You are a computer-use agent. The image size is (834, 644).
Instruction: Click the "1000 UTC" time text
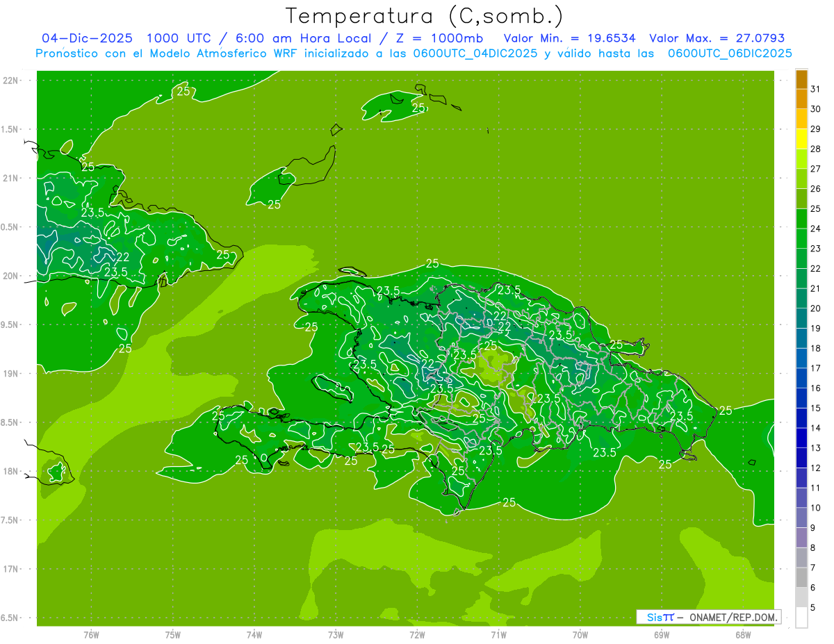pyautogui.click(x=179, y=38)
